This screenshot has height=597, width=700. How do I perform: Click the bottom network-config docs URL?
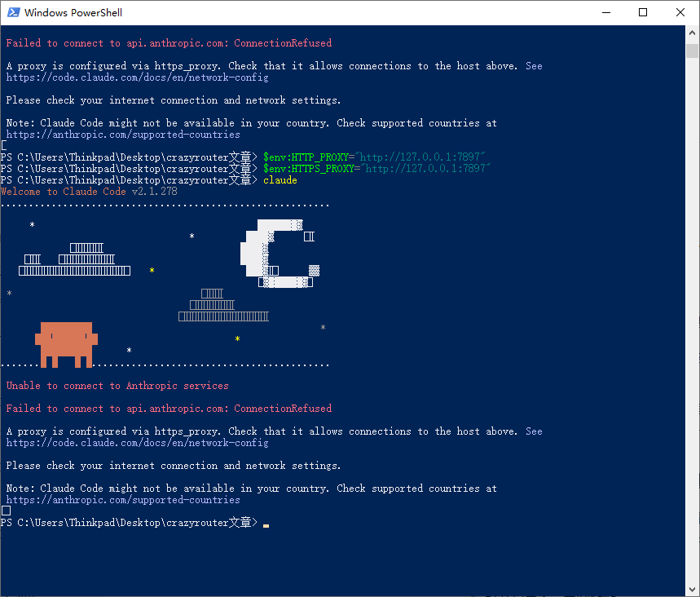(x=138, y=443)
